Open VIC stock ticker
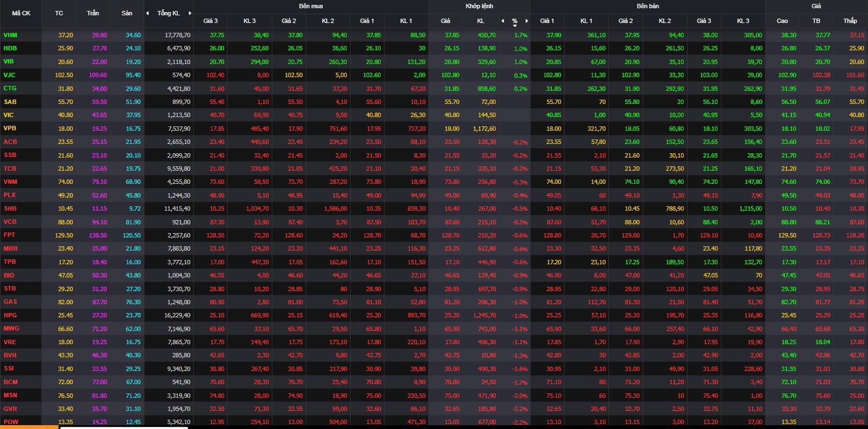Screen dimensions: 868x429 tap(9, 115)
